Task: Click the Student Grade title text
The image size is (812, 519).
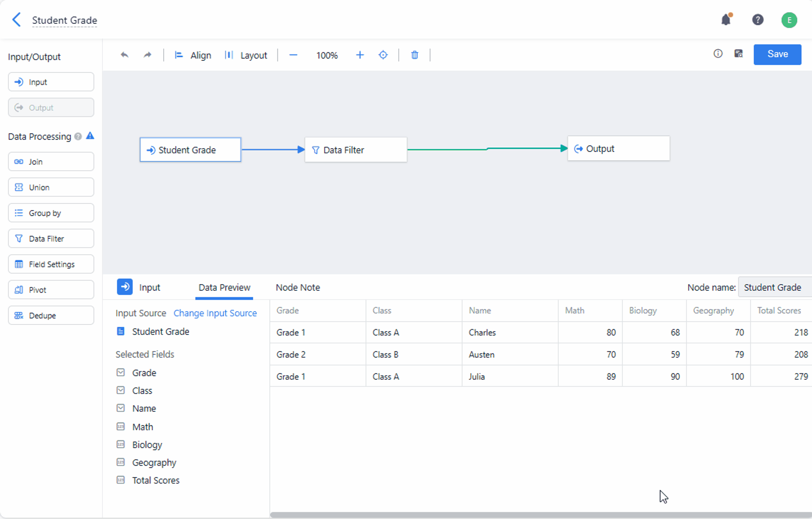Action: (65, 20)
